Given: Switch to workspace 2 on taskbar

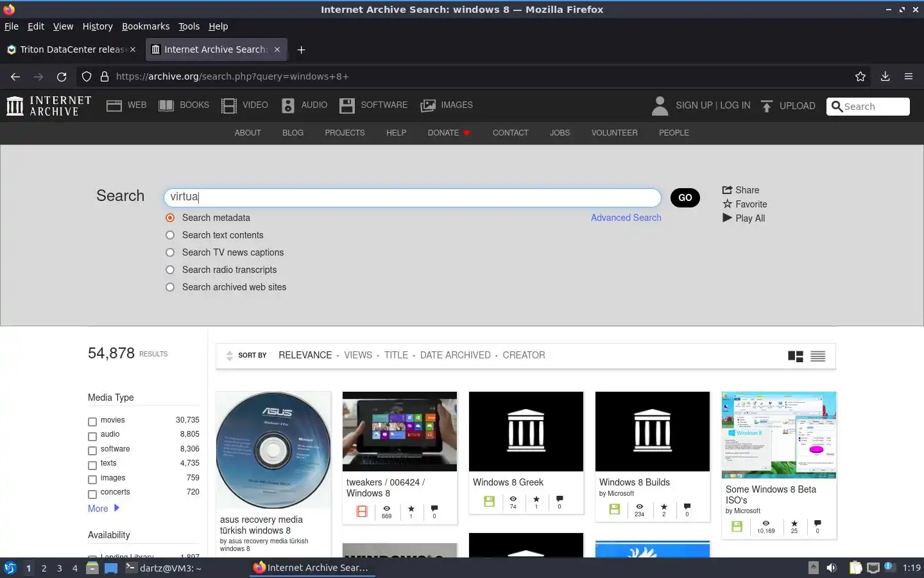Looking at the screenshot, I should point(44,568).
